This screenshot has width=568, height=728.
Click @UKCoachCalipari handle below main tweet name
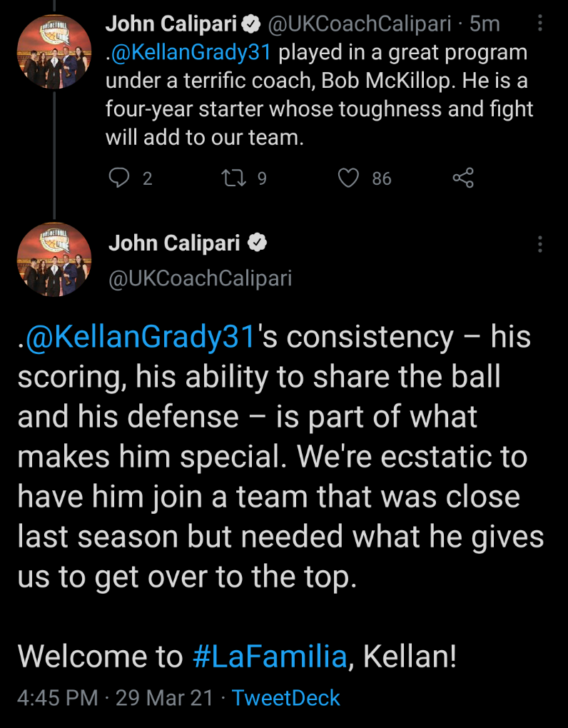pyautogui.click(x=200, y=278)
